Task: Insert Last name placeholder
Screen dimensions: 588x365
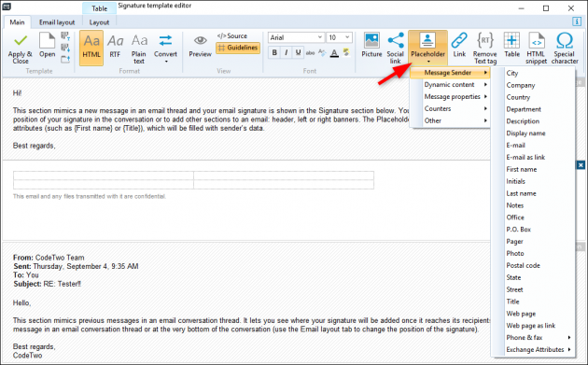Action: click(x=533, y=193)
